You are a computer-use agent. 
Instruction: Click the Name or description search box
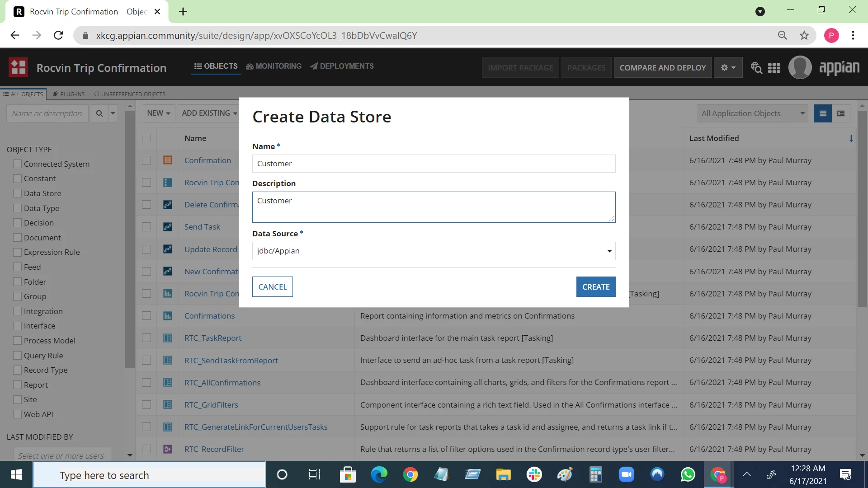click(47, 113)
